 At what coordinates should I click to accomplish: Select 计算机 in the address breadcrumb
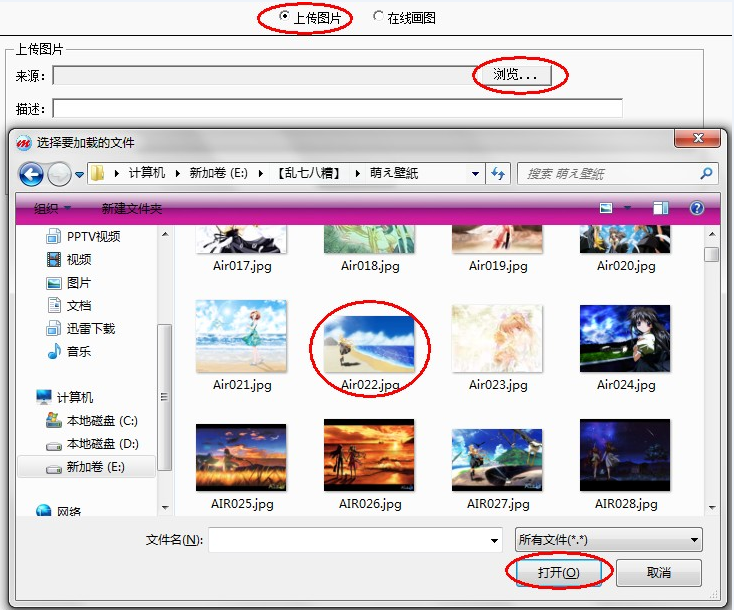tap(147, 173)
